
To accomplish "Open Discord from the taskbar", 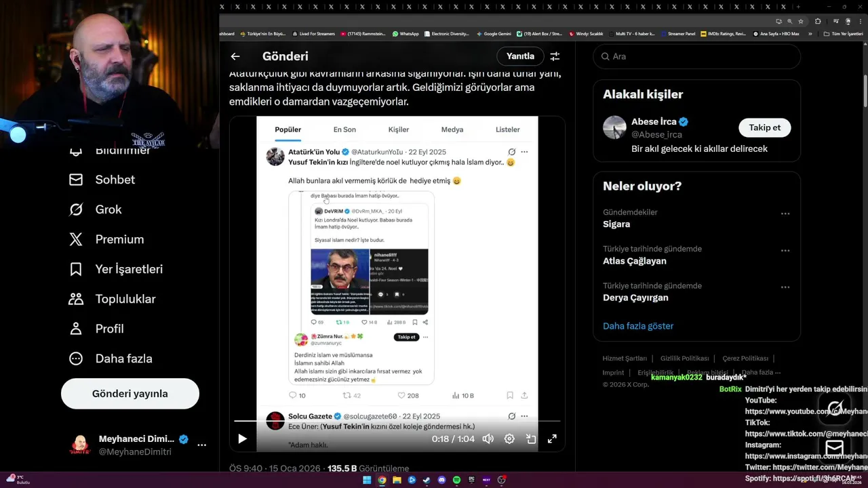I will (441, 480).
